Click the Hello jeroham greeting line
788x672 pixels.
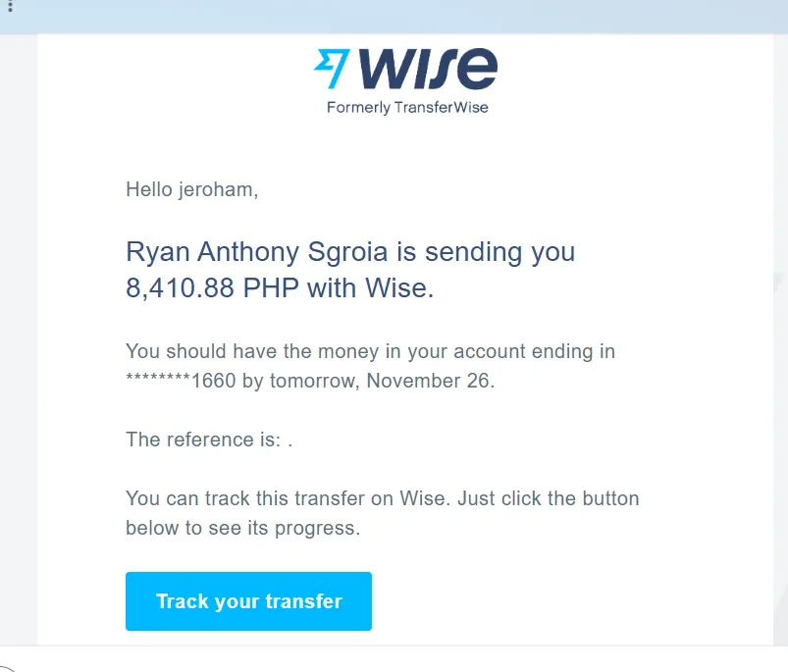(x=192, y=189)
